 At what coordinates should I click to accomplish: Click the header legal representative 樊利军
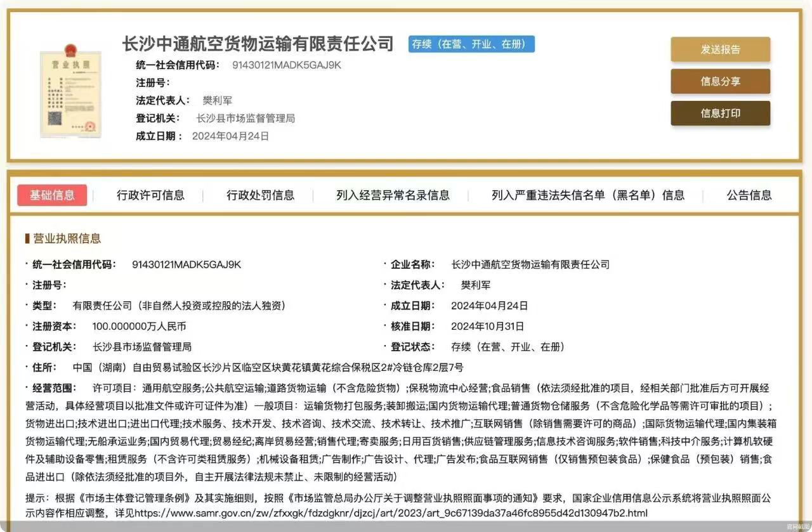(217, 100)
